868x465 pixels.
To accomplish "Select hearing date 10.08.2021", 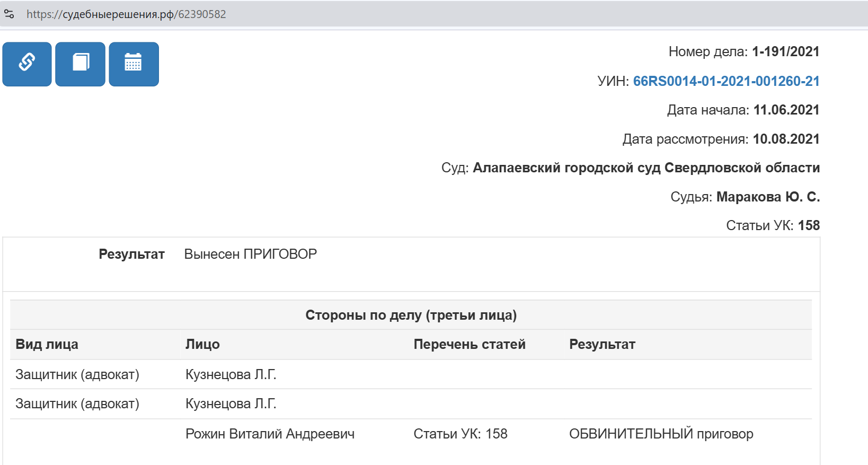I will pyautogui.click(x=786, y=139).
